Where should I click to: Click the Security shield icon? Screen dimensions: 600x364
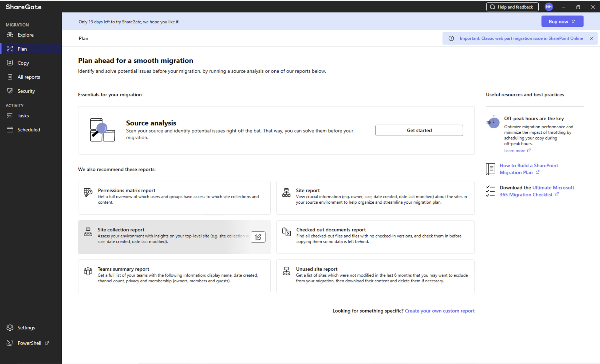tap(10, 91)
